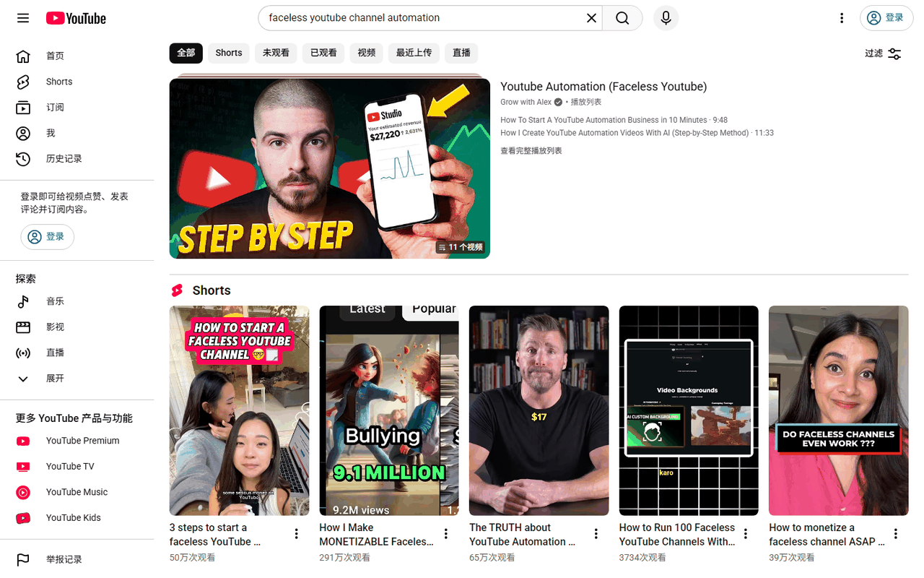Select the 直播 filter chip
The height and width of the screenshot is (578, 924).
[461, 53]
